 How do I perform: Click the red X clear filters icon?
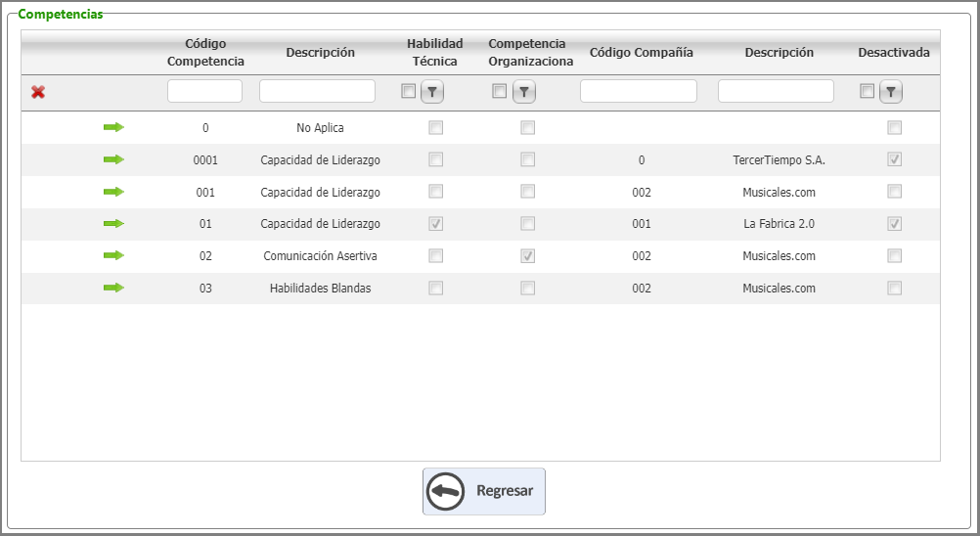click(x=38, y=92)
